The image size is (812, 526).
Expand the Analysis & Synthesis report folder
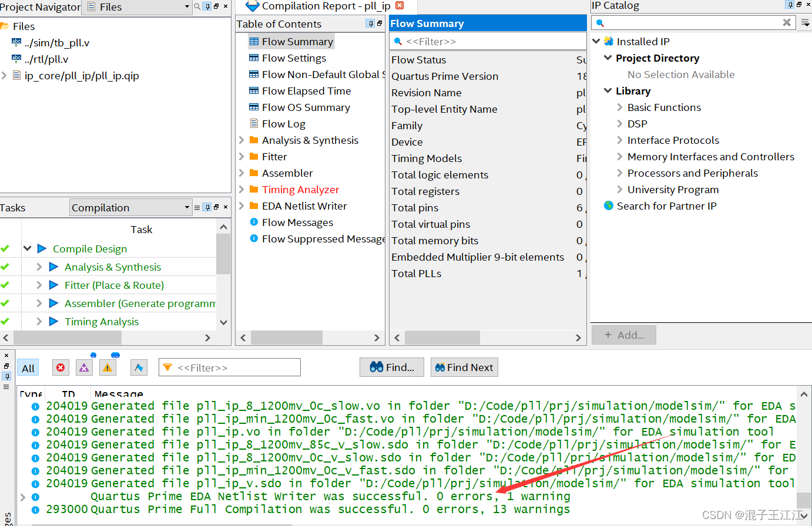click(241, 140)
